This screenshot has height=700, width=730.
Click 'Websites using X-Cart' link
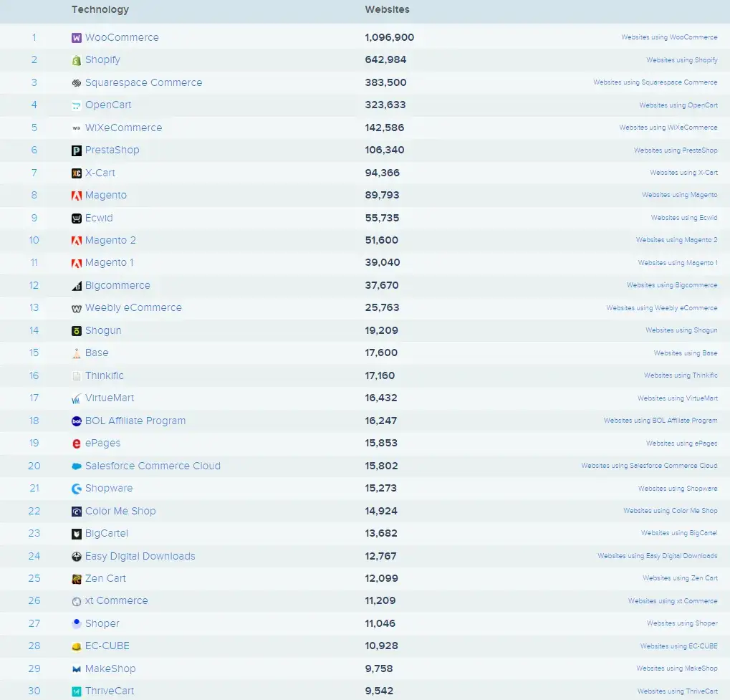pos(683,173)
